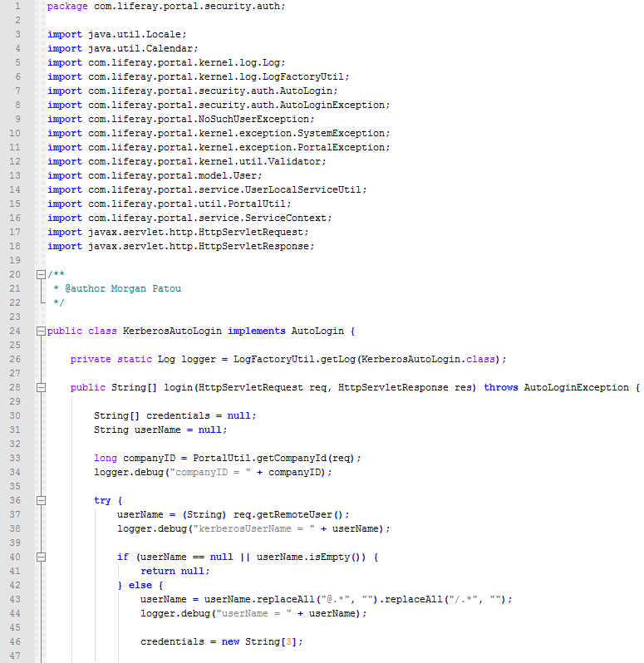644x663 pixels.
Task: Click 'com.liferay.portal.model.User' import
Action: tap(172, 176)
